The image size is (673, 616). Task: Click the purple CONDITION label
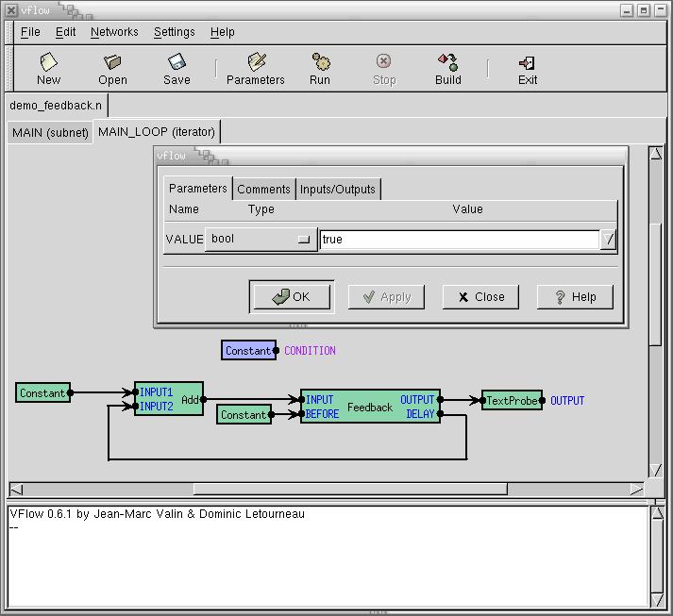pos(310,351)
